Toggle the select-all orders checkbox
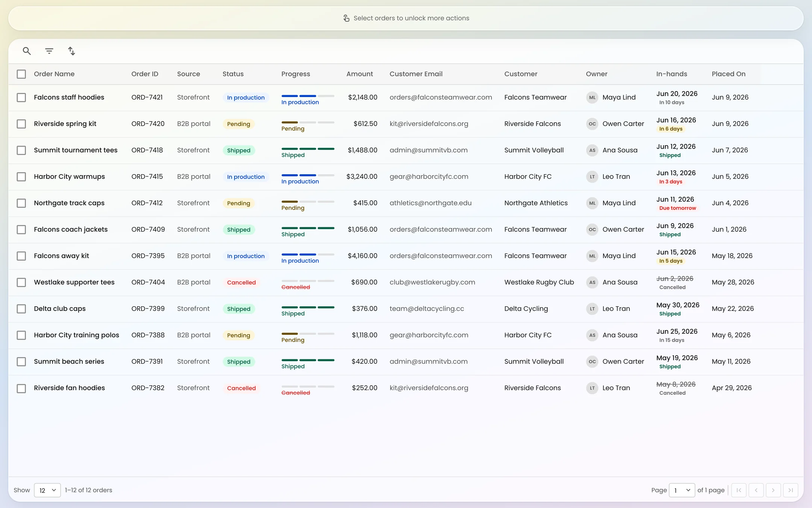This screenshot has height=508, width=812. point(21,74)
